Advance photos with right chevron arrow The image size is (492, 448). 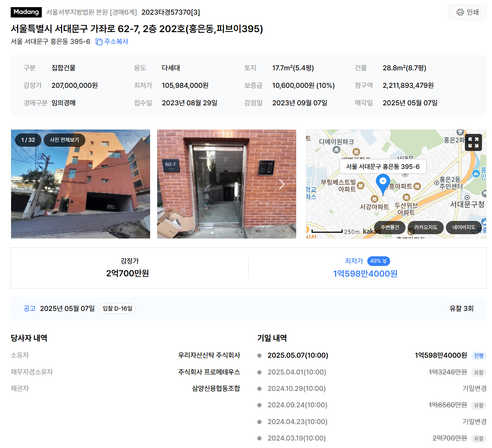click(282, 184)
